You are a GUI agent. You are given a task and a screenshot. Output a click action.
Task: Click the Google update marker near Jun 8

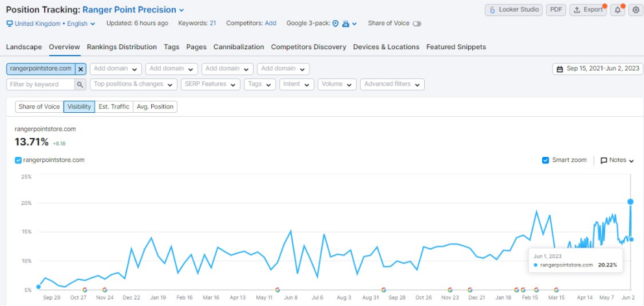(277, 290)
